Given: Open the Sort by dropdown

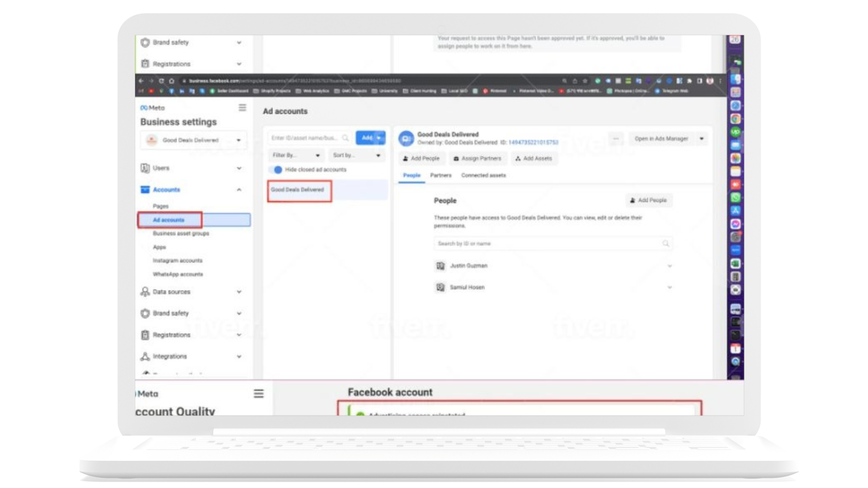Looking at the screenshot, I should [357, 155].
